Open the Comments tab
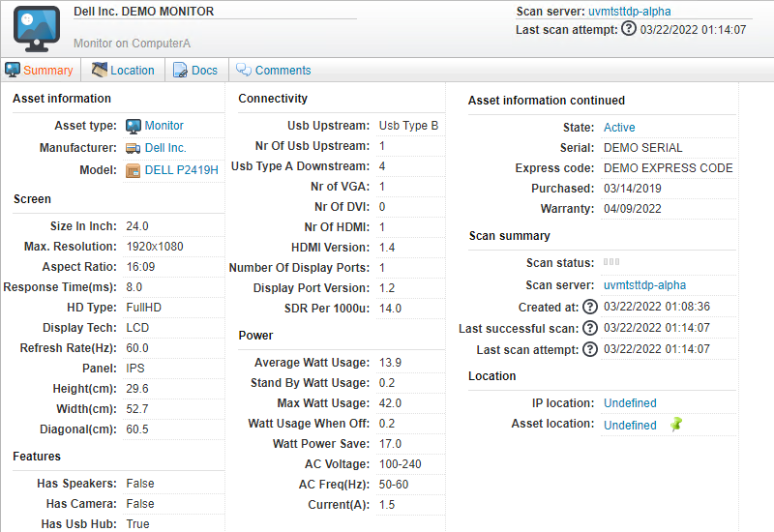The height and width of the screenshot is (532, 774). pyautogui.click(x=274, y=71)
